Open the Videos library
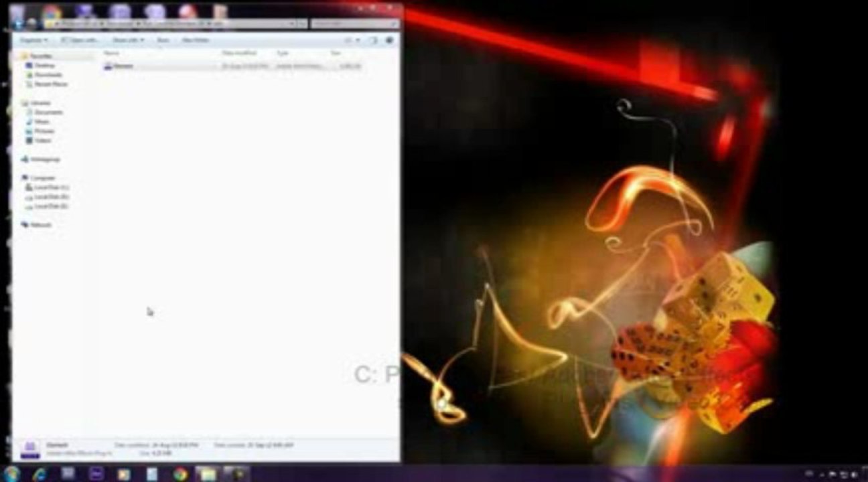Viewport: 868px width, 482px height. pos(43,141)
